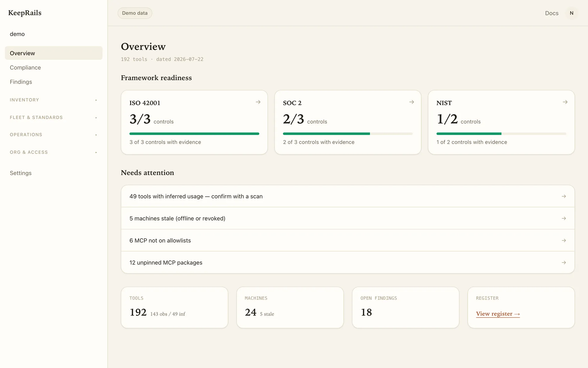Viewport: 588px width, 368px height.
Task: Click '1 of 2 controls with evidence'
Action: tap(472, 142)
